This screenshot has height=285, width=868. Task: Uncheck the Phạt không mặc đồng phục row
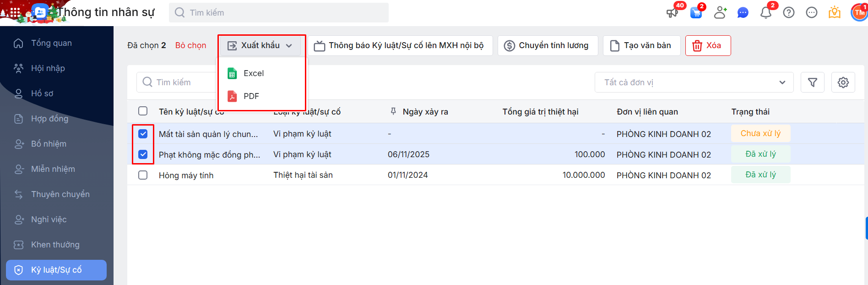143,154
